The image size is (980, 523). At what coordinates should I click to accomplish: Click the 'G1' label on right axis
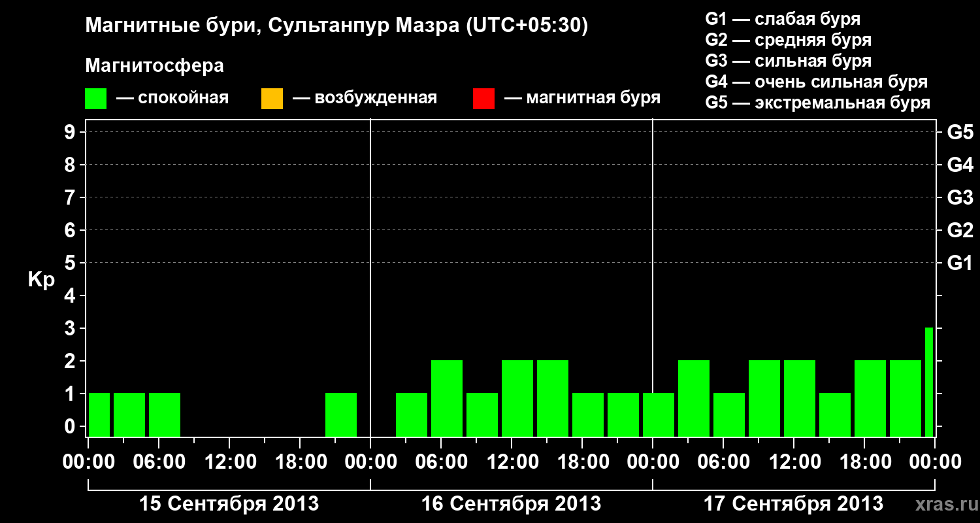click(960, 263)
